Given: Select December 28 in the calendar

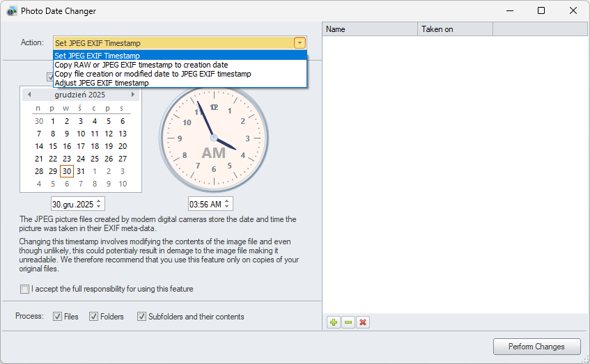Looking at the screenshot, I should pos(39,171).
